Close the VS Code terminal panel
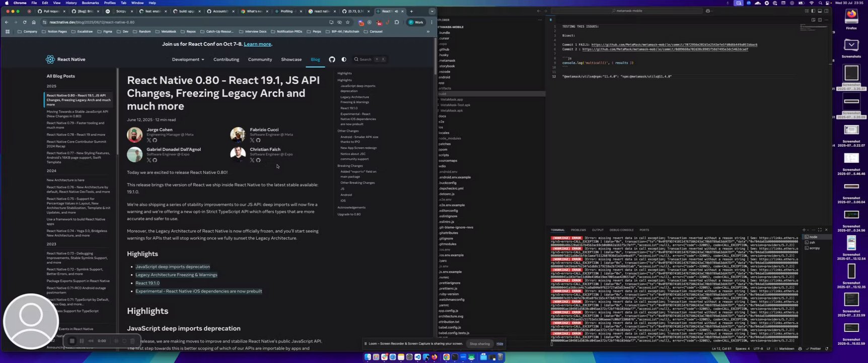Viewport: 868px width, 363px height. tap(826, 230)
